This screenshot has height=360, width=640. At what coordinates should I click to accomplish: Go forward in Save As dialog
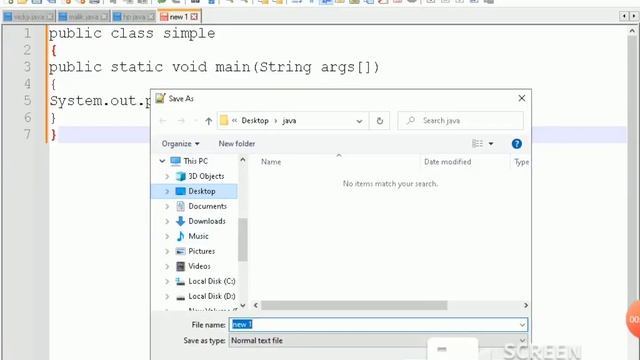181,121
